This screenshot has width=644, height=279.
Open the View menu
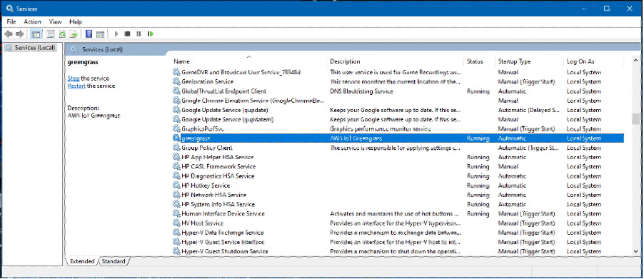(x=56, y=21)
